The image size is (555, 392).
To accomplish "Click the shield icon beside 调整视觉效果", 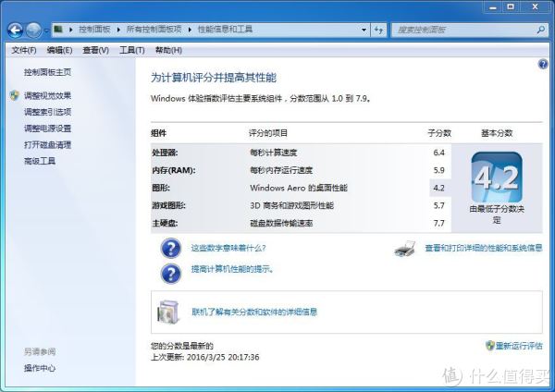I will (x=15, y=95).
